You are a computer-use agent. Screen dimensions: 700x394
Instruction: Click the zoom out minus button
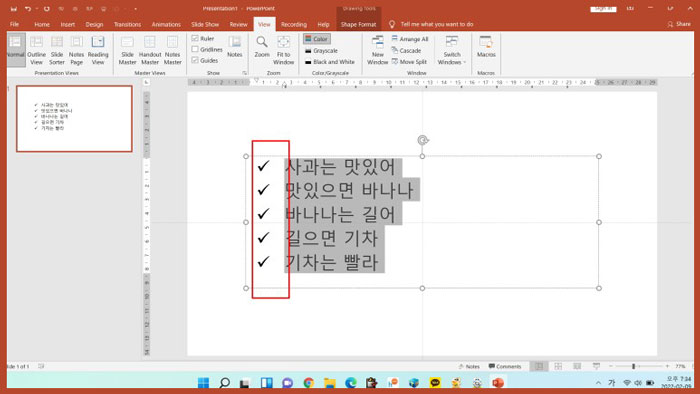point(611,366)
